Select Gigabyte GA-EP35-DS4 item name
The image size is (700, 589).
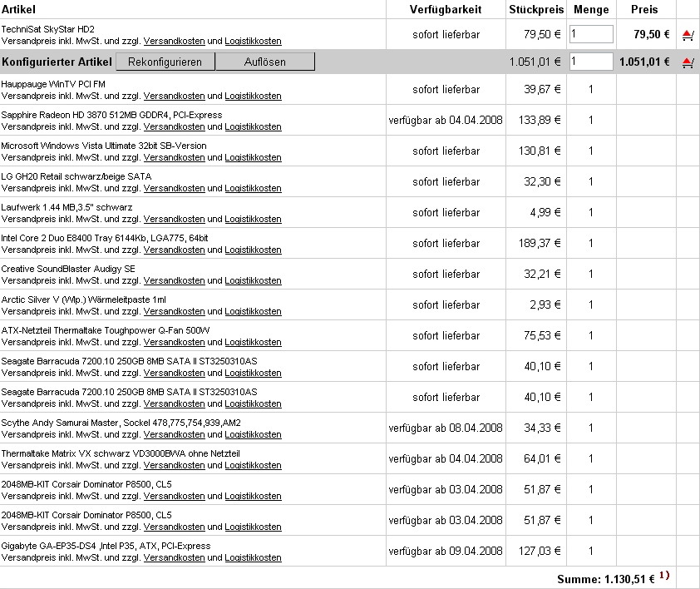[x=106, y=546]
